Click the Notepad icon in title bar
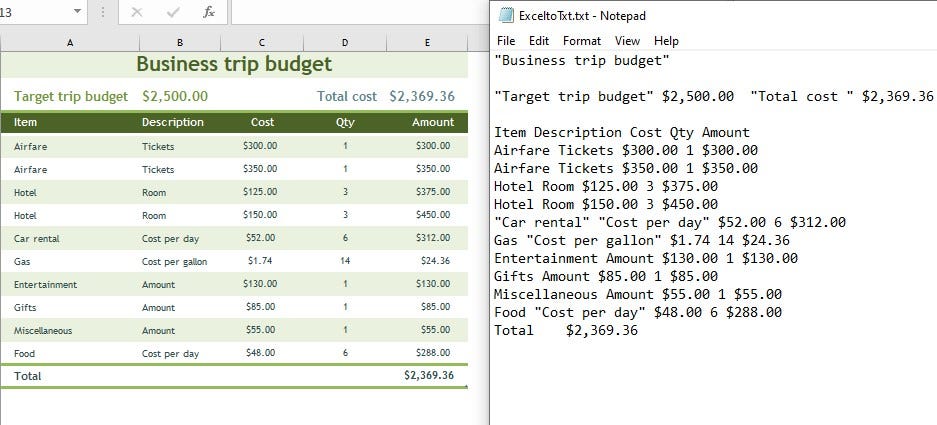This screenshot has height=425, width=937. (506, 15)
